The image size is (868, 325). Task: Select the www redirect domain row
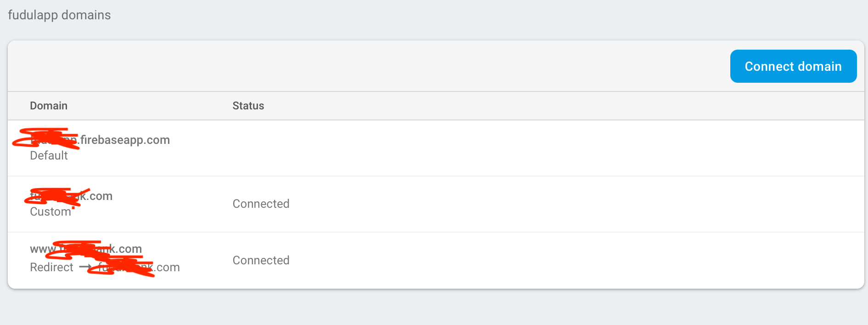point(184,260)
